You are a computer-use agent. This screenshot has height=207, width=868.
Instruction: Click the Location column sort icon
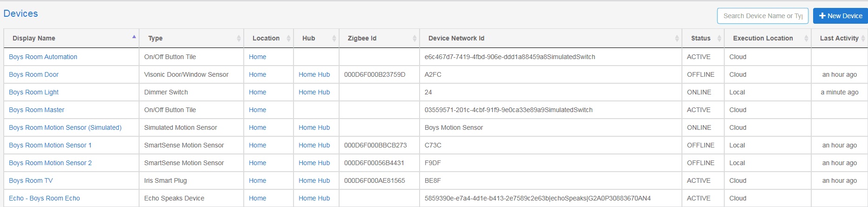click(288, 38)
